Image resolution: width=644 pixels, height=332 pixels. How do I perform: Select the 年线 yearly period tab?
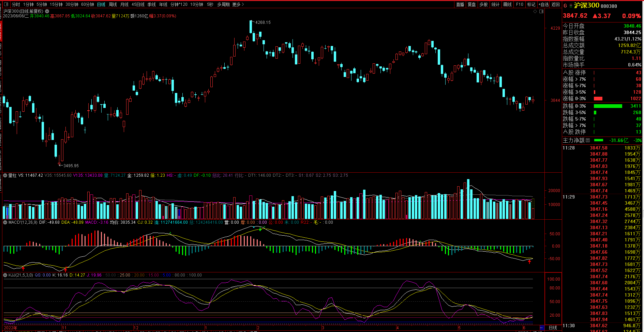(163, 5)
